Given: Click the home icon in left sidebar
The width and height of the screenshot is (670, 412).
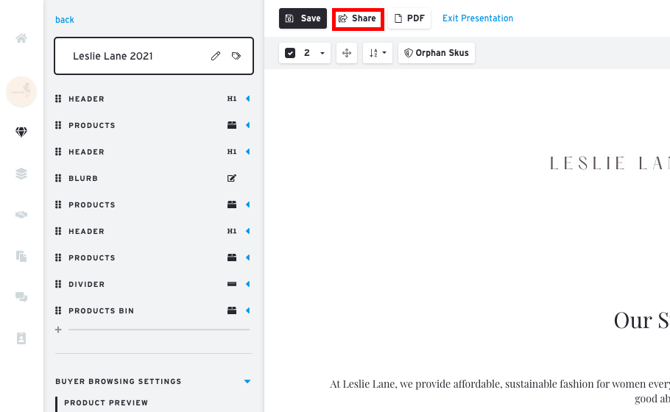Looking at the screenshot, I should pos(21,39).
